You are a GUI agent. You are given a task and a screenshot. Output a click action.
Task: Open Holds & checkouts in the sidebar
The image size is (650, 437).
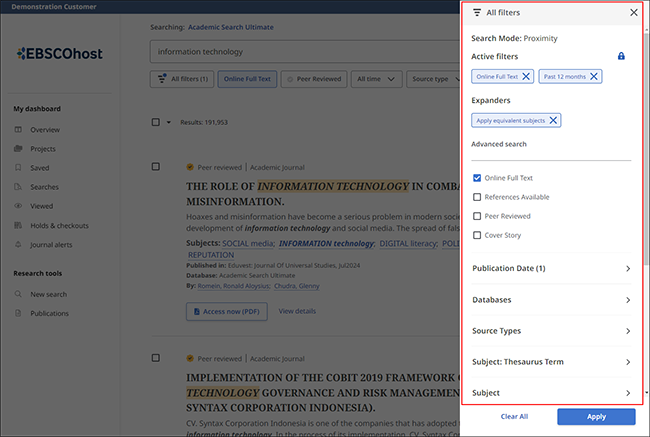59,226
